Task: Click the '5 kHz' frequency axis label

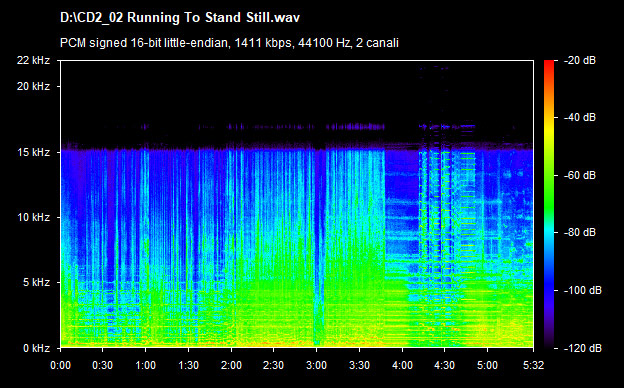Action: tap(36, 283)
